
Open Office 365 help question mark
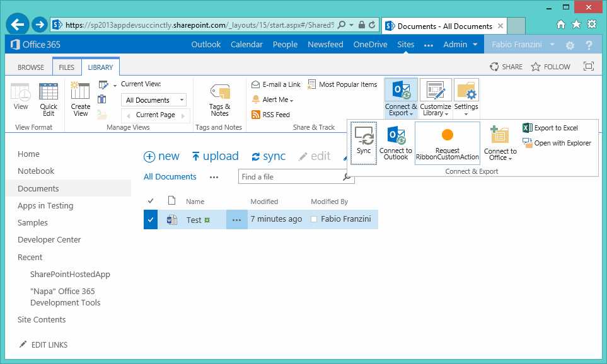click(x=589, y=45)
